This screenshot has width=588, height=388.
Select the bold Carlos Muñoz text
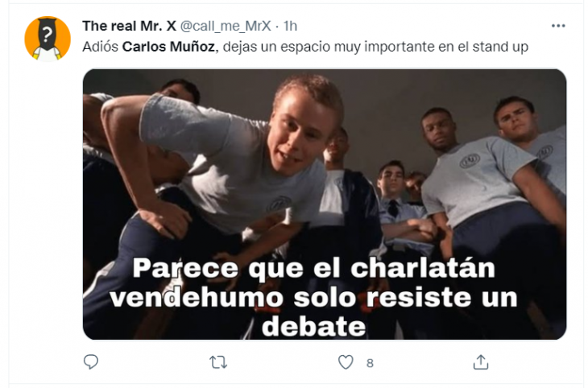(x=169, y=47)
